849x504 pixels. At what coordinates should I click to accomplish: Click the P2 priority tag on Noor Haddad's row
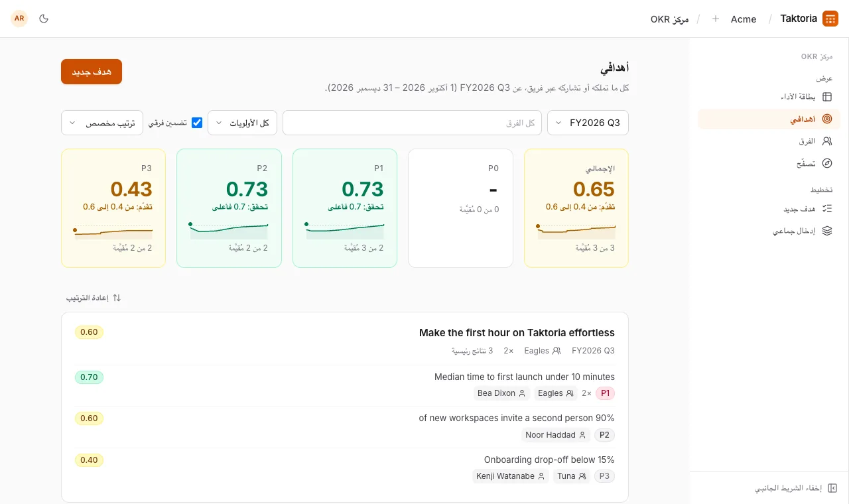[604, 435]
